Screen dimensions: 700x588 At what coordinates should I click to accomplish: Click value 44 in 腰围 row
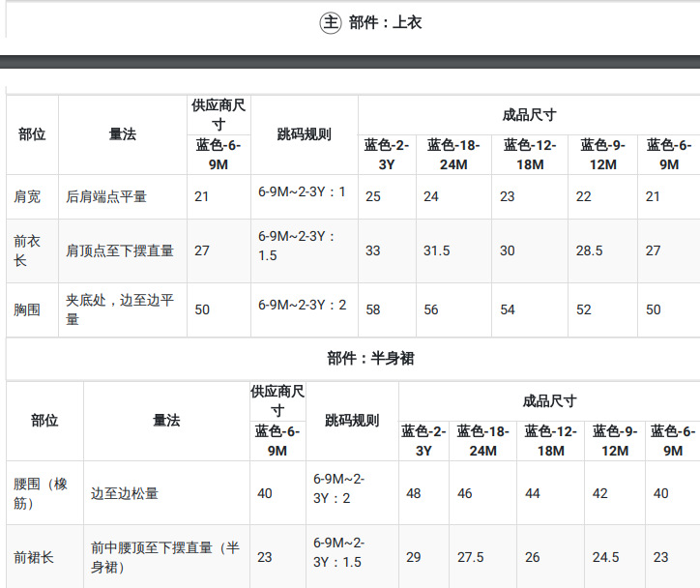coord(533,493)
